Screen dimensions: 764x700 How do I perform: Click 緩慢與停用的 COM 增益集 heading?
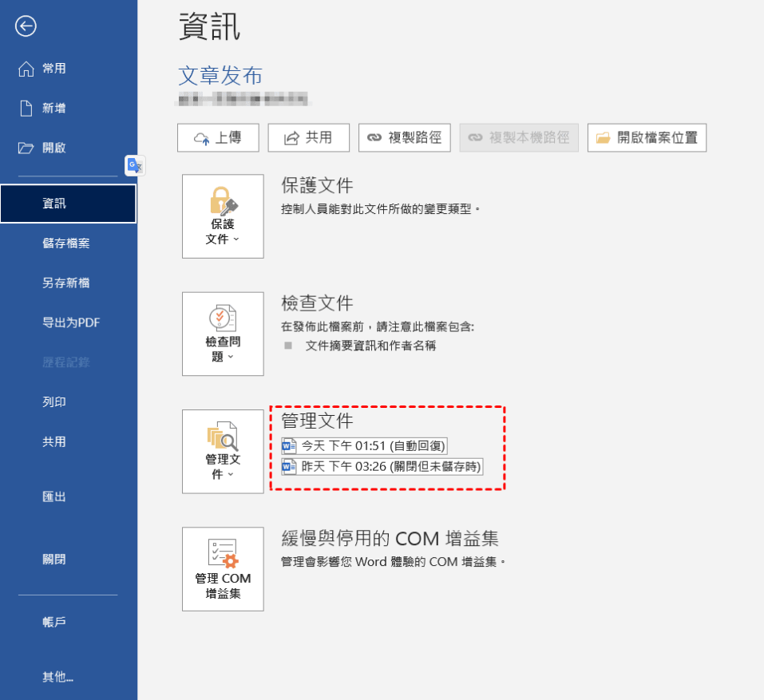pos(390,538)
